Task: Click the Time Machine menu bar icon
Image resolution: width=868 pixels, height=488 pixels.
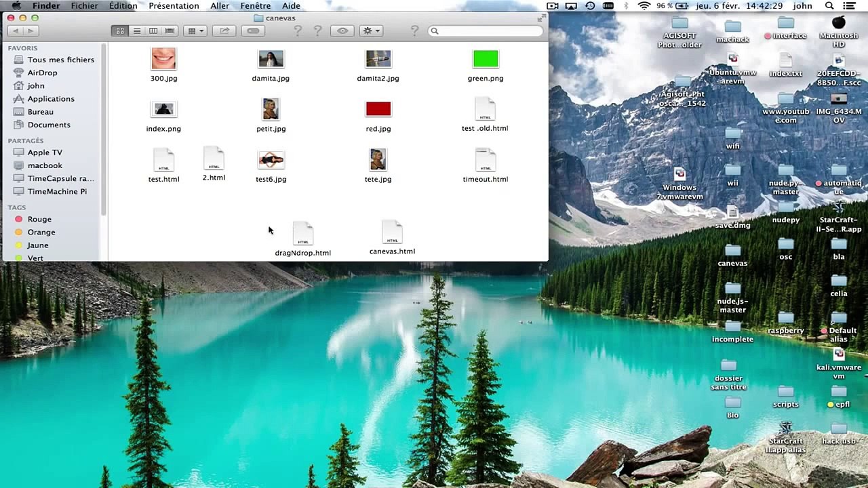Action: click(x=590, y=5)
